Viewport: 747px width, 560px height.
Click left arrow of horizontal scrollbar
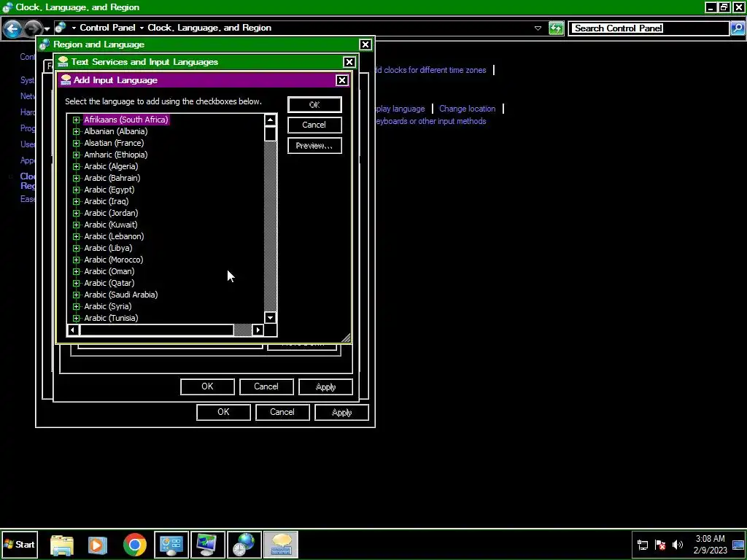(72, 330)
